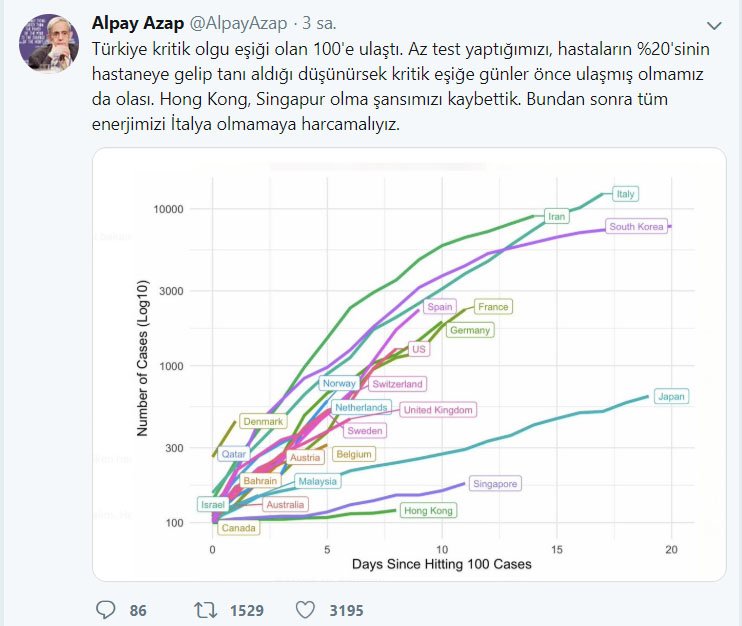Click the Japan label on the chart image
This screenshot has width=742, height=626.
point(670,397)
